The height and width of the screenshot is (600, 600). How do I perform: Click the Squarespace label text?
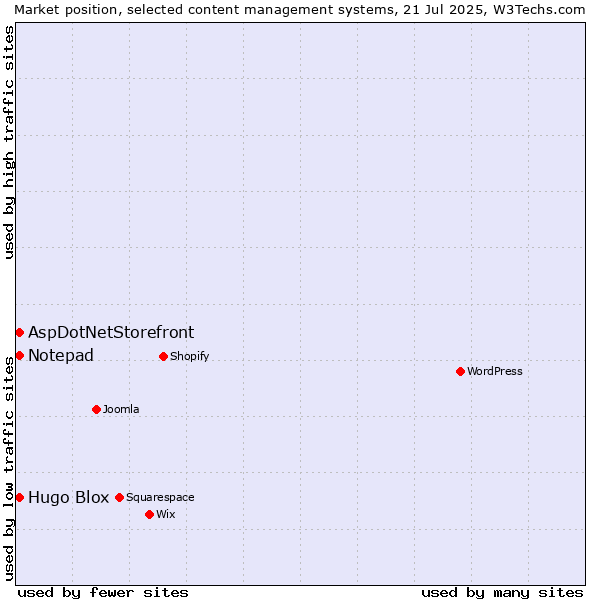coord(160,497)
